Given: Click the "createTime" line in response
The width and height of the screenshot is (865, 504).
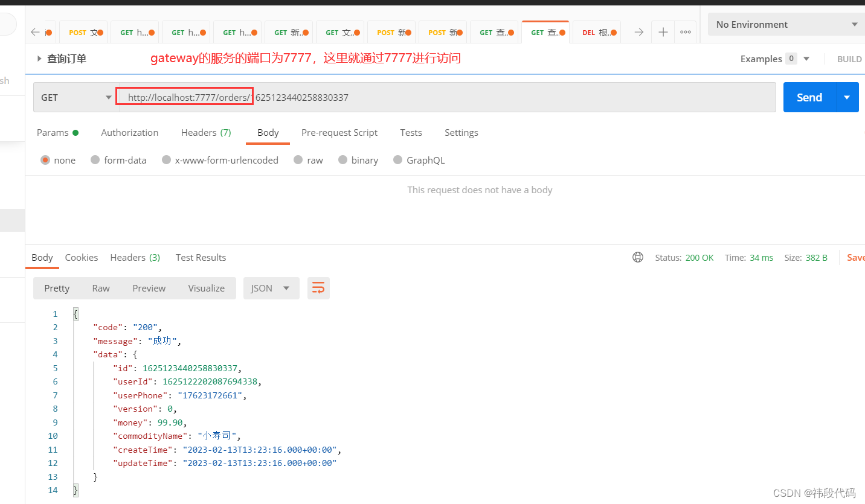Looking at the screenshot, I should pyautogui.click(x=228, y=450).
